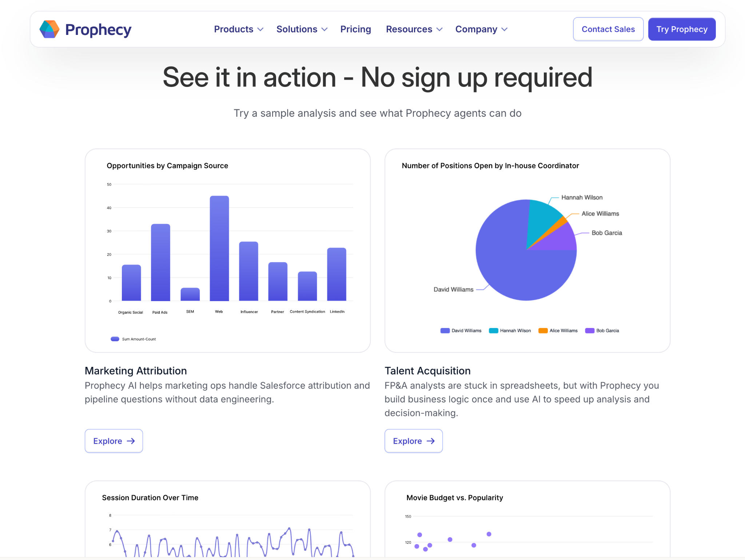Expand the Company dropdown menu
The width and height of the screenshot is (745, 560).
tap(481, 29)
